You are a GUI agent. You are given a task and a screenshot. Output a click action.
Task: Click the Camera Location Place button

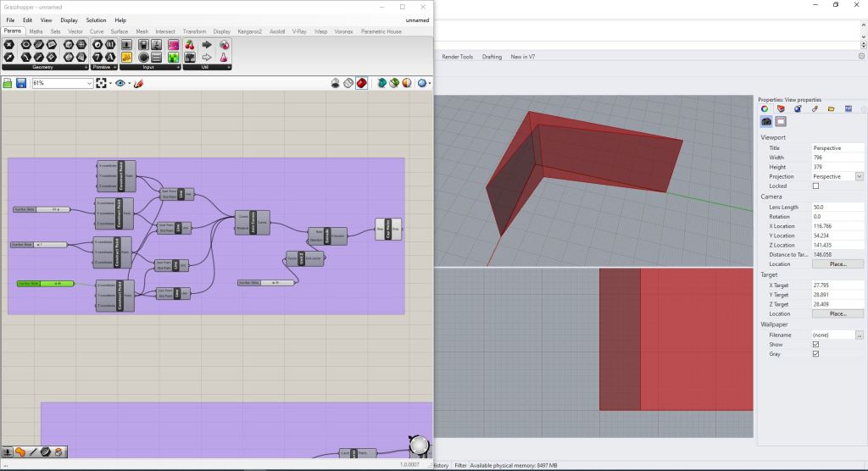[837, 264]
